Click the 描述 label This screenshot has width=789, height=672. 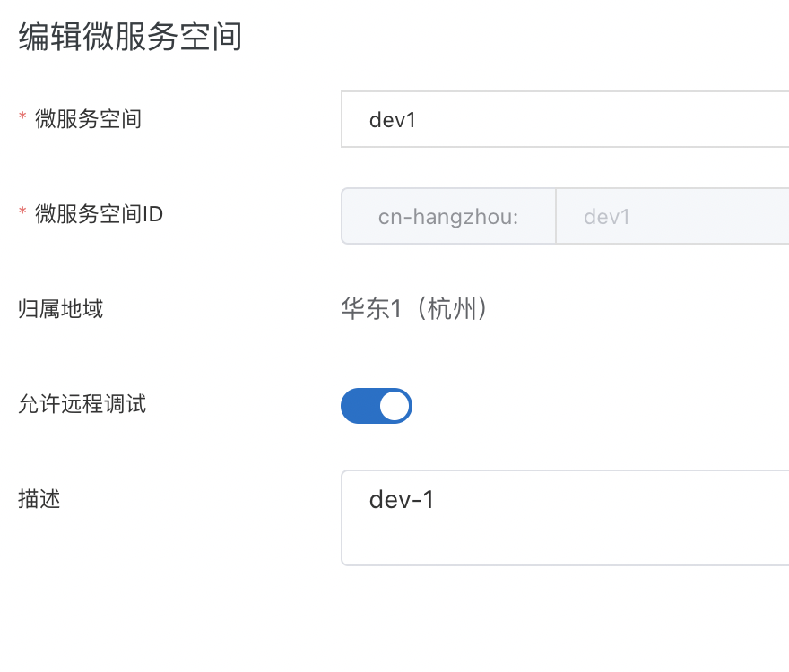[x=39, y=499]
